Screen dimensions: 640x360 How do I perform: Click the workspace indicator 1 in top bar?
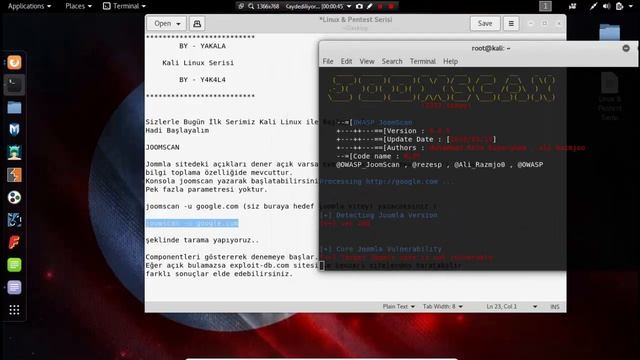(x=545, y=6)
